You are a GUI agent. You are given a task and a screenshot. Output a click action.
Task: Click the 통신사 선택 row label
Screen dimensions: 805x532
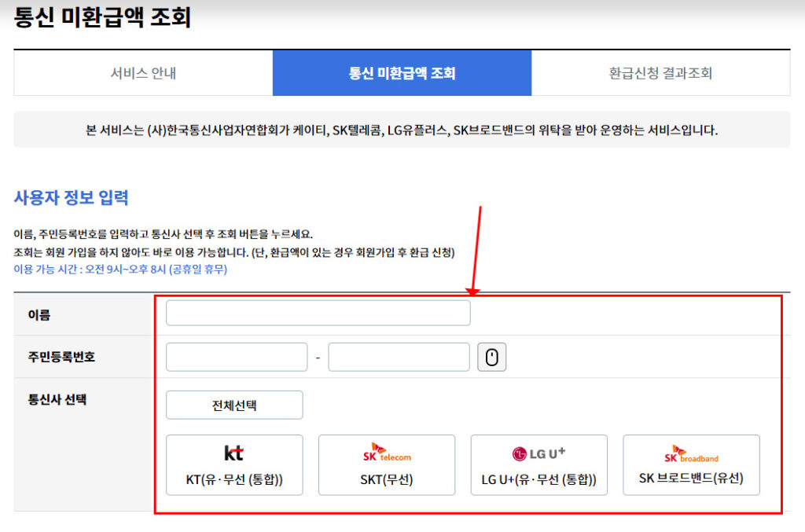point(57,399)
